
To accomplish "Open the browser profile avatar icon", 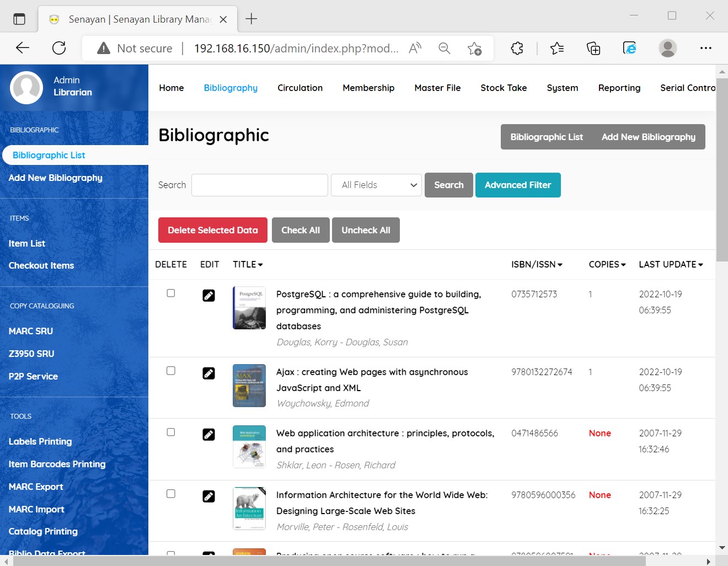I will (667, 49).
